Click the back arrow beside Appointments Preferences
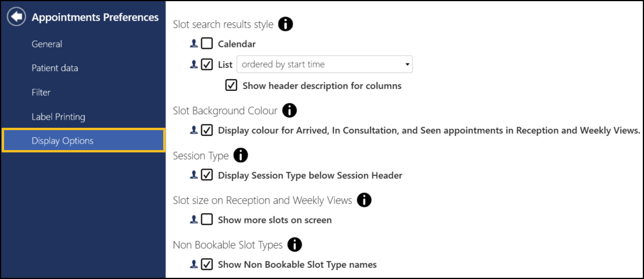The image size is (644, 279). tap(16, 18)
